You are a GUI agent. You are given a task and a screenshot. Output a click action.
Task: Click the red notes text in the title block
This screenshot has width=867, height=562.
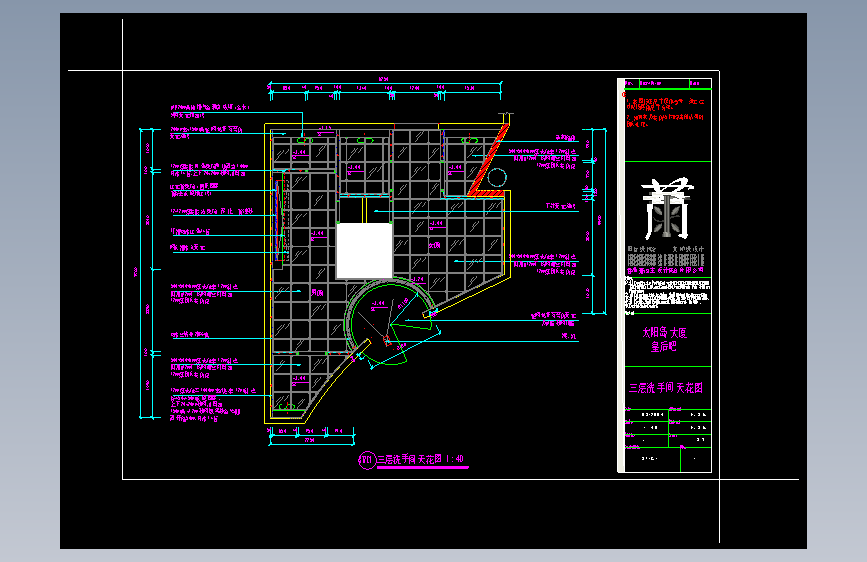(x=665, y=112)
